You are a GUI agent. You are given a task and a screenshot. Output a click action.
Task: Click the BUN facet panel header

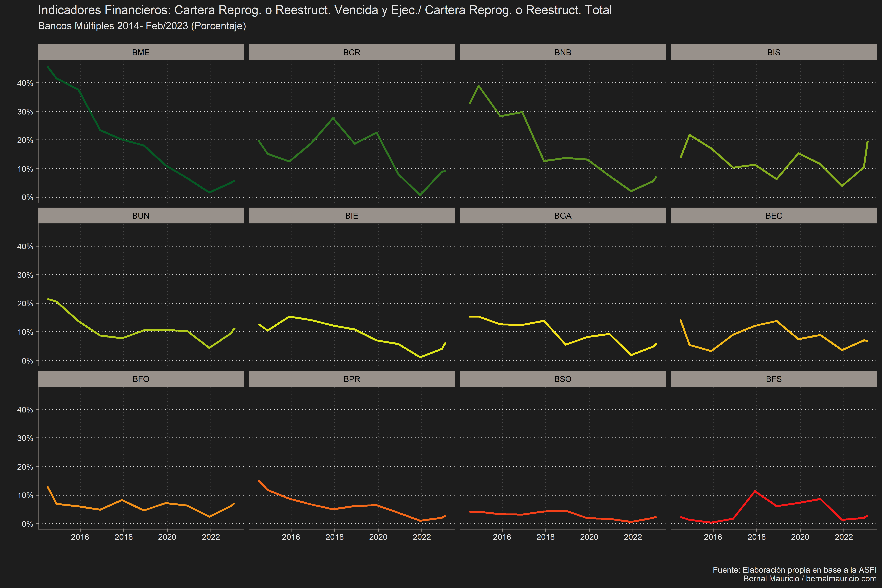(141, 216)
